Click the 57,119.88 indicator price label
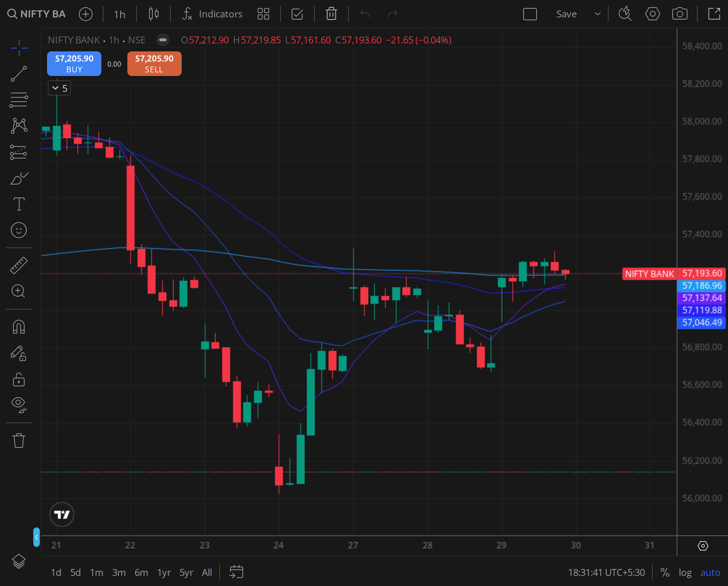The height and width of the screenshot is (586, 728). coord(702,310)
